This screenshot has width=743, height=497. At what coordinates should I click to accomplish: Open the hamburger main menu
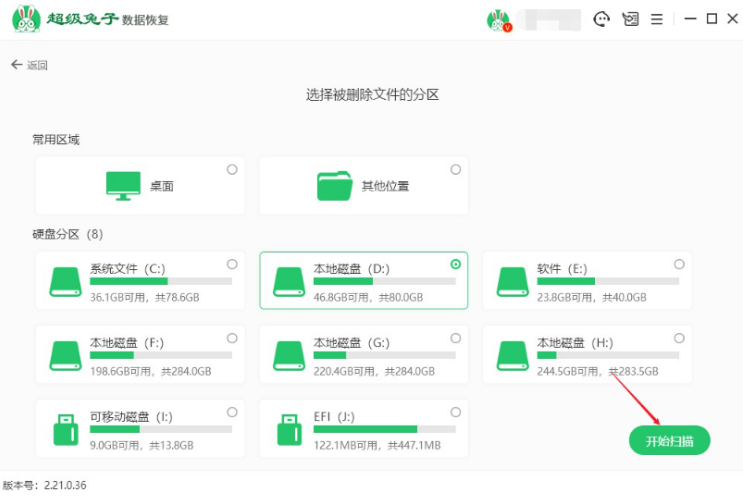pyautogui.click(x=657, y=19)
